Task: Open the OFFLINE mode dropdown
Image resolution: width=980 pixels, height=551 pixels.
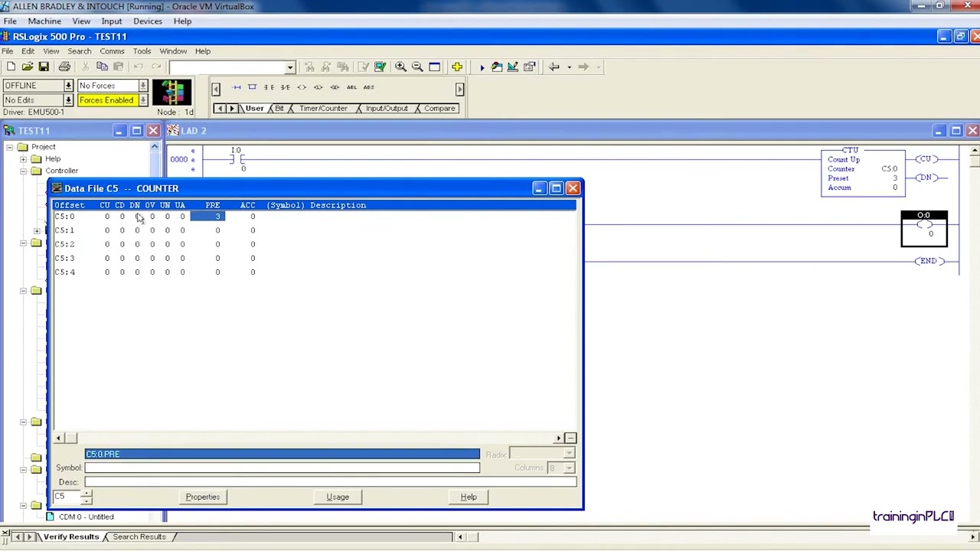Action: pyautogui.click(x=68, y=86)
